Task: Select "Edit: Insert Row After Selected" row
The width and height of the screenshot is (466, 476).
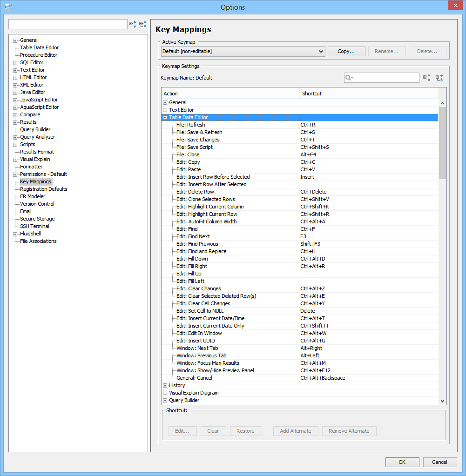Action: pyautogui.click(x=300, y=184)
